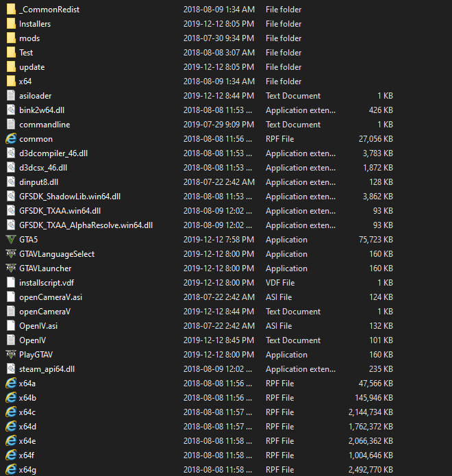Click the VDF File type label
452x476 pixels.
pyautogui.click(x=280, y=283)
